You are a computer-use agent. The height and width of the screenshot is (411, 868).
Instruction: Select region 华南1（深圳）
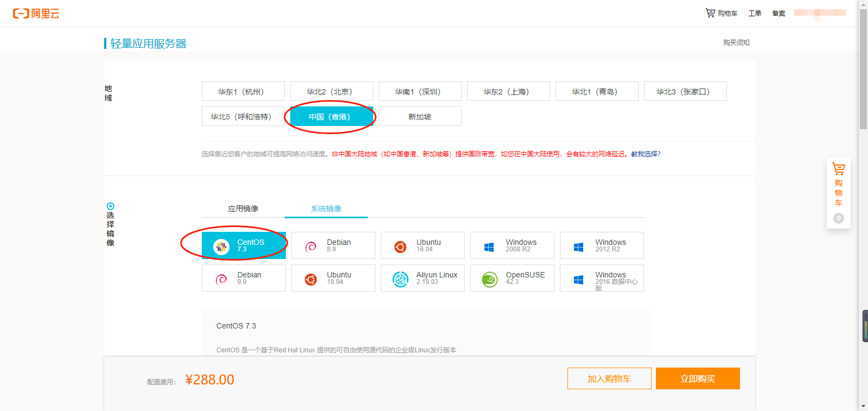[x=420, y=91]
